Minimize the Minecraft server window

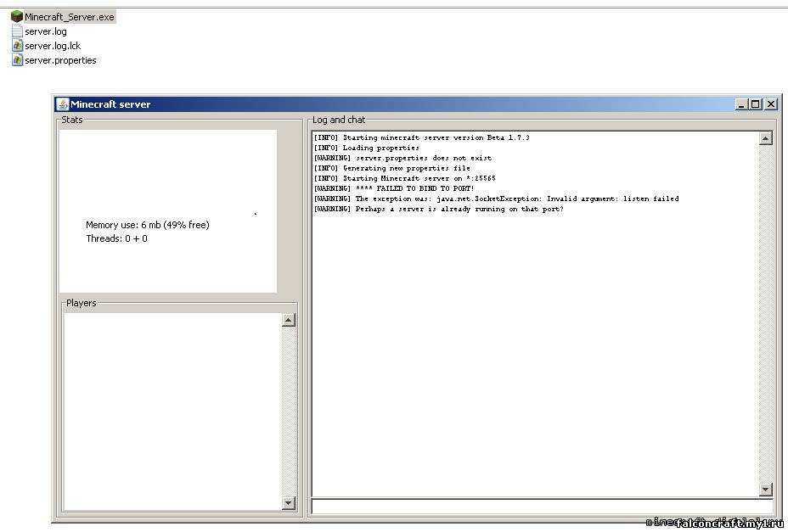pos(741,104)
